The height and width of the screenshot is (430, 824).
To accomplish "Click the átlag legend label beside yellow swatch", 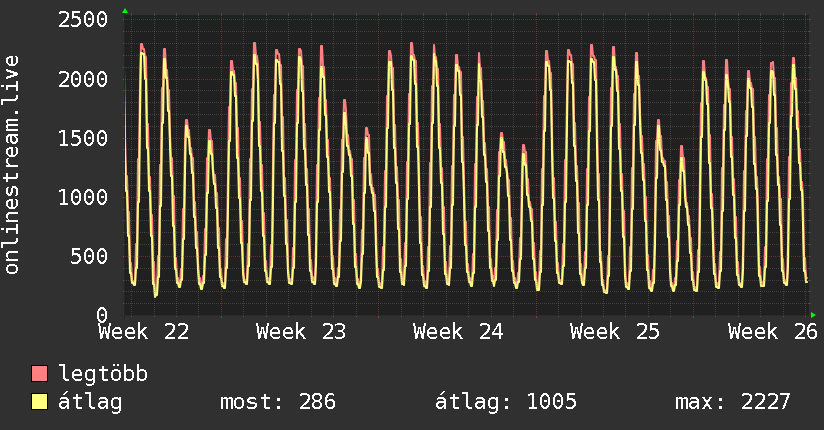I will 90,402.
